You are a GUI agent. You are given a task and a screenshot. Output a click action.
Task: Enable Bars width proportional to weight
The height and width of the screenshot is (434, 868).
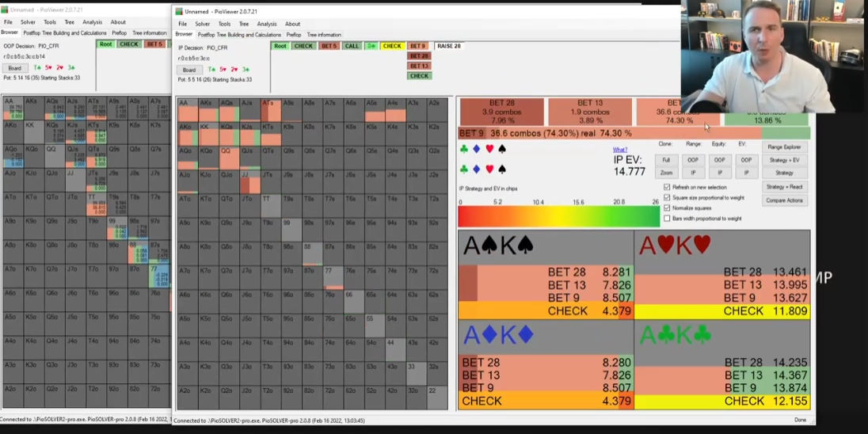(667, 219)
